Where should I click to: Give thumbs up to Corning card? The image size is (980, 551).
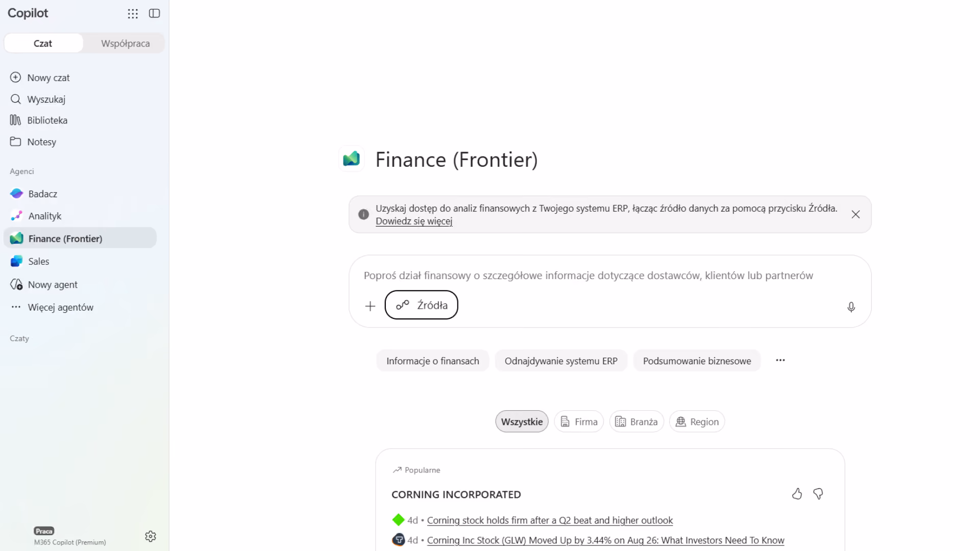pos(797,493)
